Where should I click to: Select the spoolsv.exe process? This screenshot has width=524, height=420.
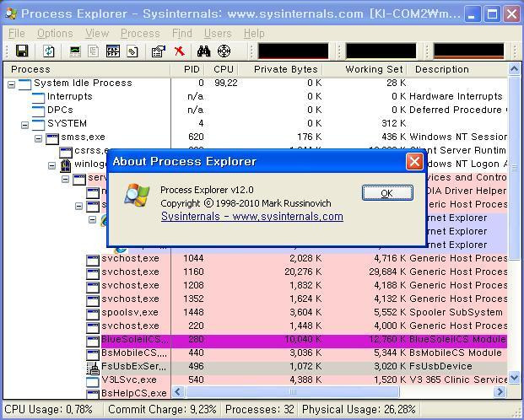click(256, 312)
